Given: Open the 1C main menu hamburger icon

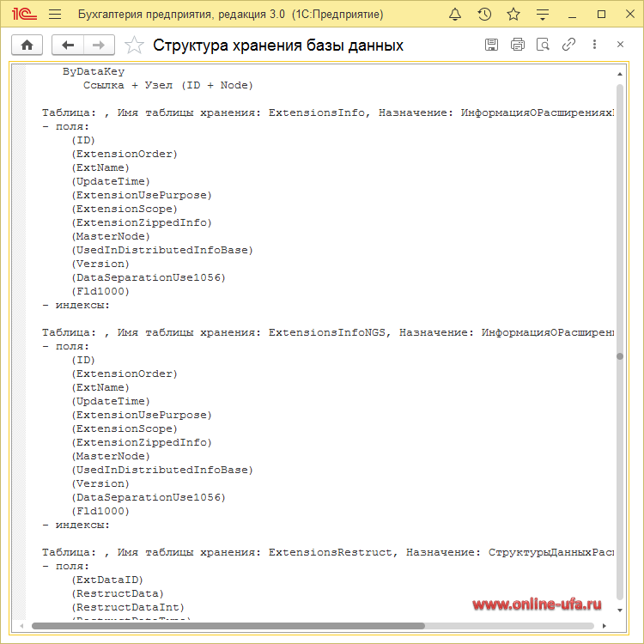Looking at the screenshot, I should point(55,15).
